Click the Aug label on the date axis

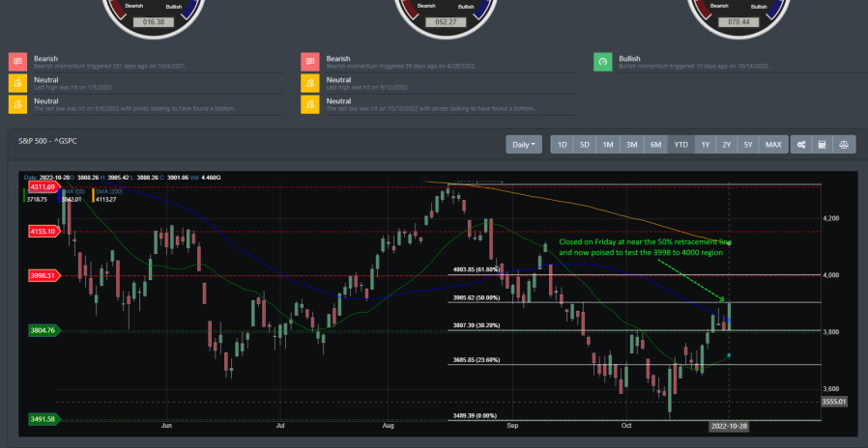pos(388,426)
